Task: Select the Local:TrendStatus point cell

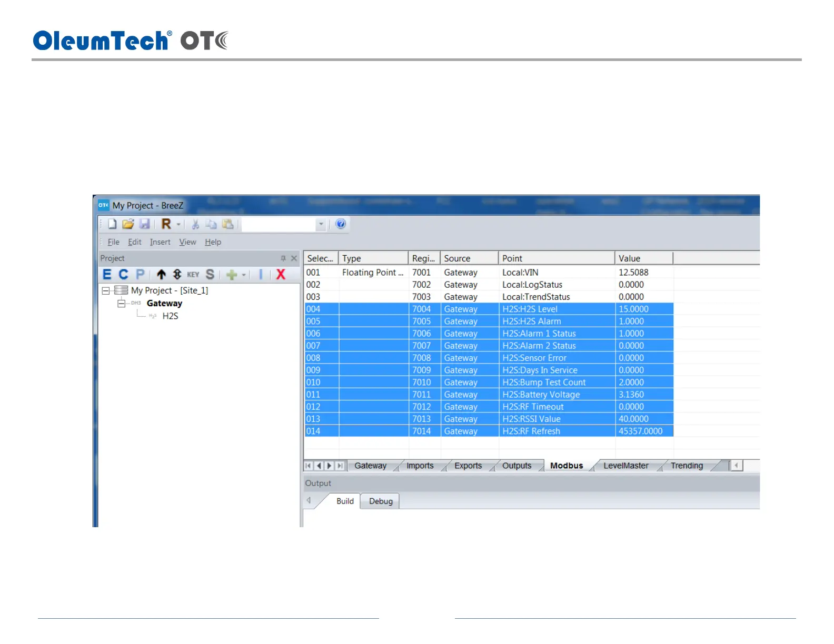Action: tap(557, 297)
